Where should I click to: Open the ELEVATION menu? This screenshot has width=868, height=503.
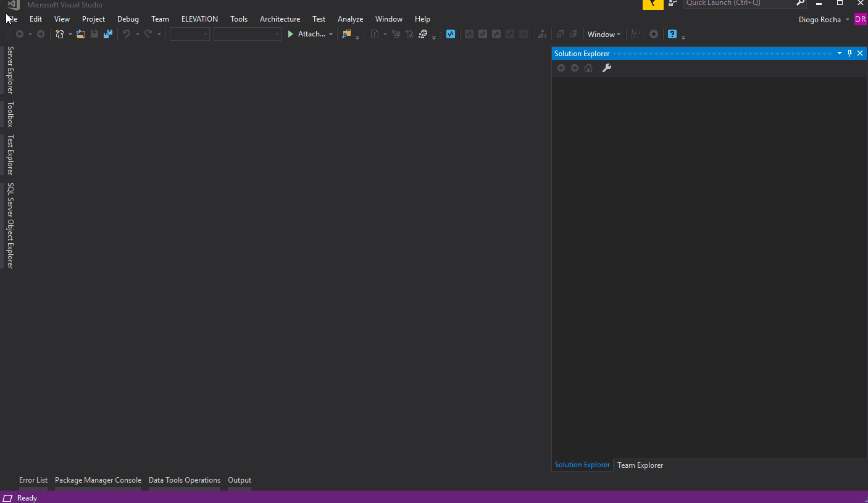[199, 19]
